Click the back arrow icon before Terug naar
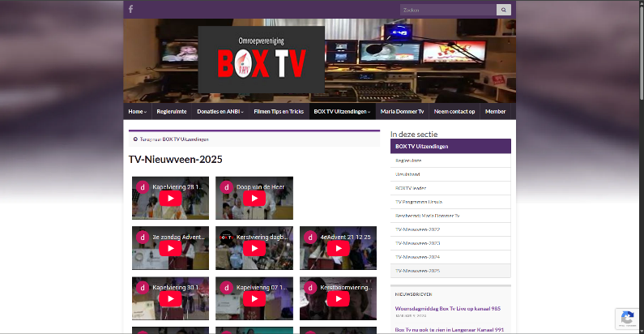The image size is (644, 334). (x=135, y=139)
